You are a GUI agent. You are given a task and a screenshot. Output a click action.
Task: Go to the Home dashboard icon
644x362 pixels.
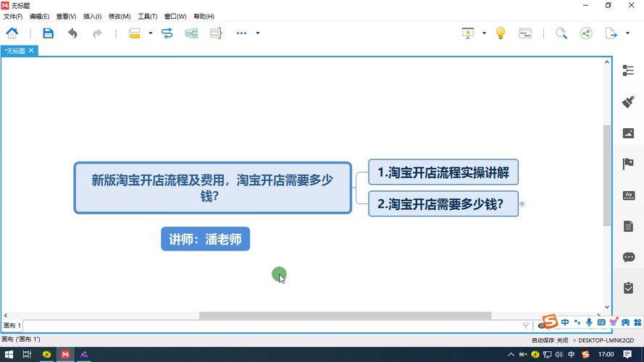[x=12, y=33]
